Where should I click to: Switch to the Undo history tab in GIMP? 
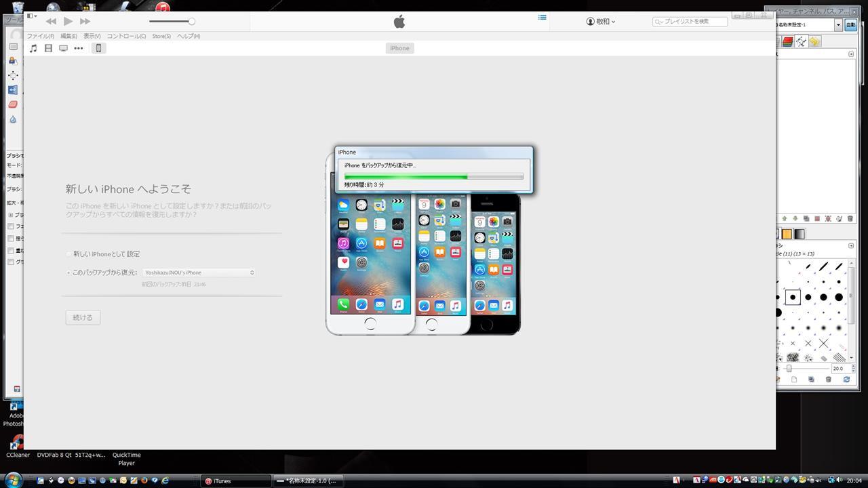point(814,41)
